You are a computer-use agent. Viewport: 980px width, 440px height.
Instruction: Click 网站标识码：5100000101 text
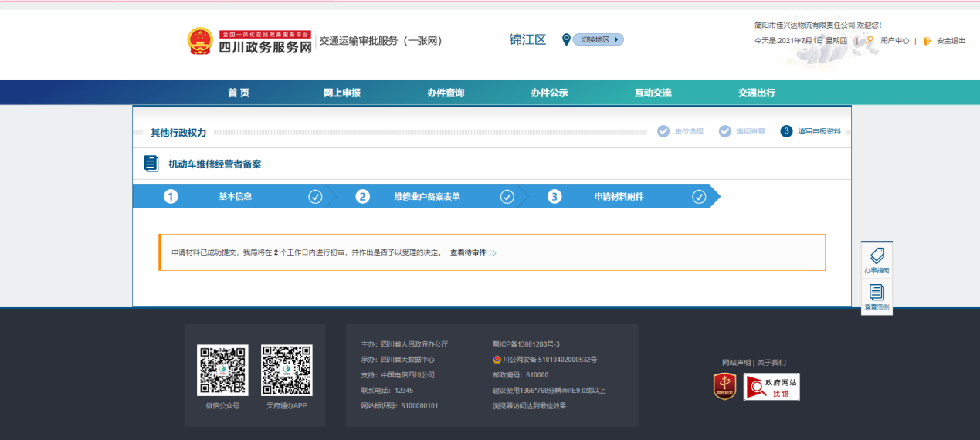point(399,406)
